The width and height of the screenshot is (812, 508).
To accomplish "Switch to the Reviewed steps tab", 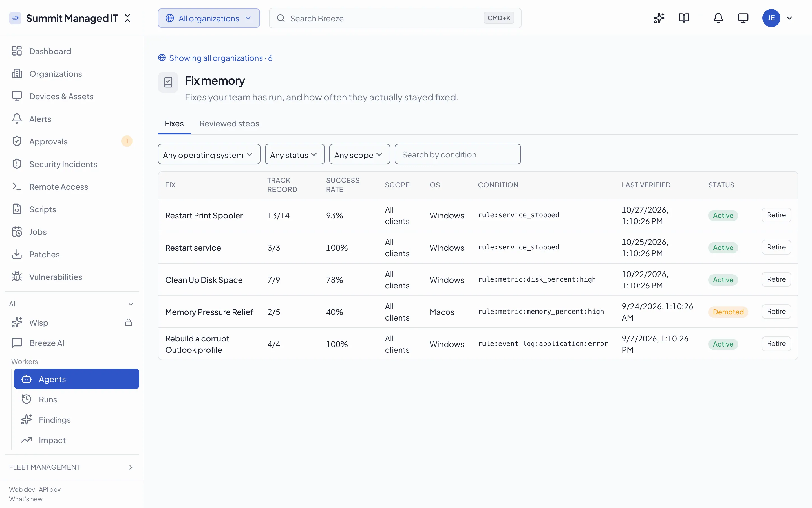I will (x=229, y=124).
